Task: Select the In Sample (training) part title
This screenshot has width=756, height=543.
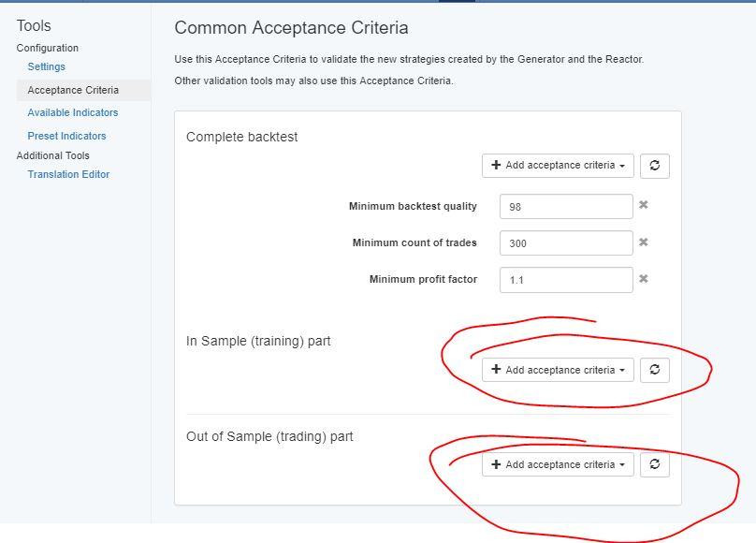Action: 258,341
